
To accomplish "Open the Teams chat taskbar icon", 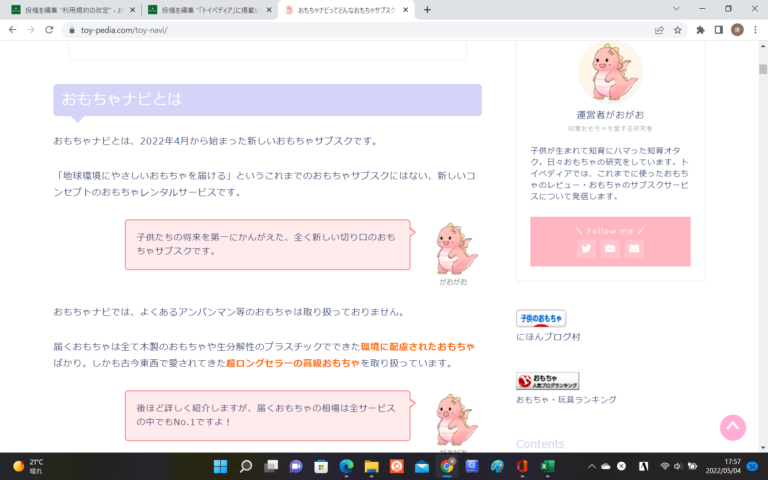I will click(296, 466).
